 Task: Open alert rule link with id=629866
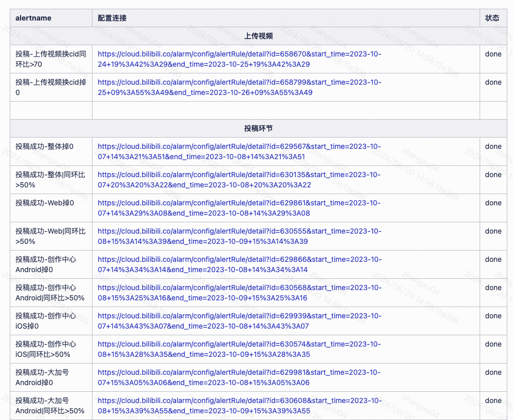[239, 264]
